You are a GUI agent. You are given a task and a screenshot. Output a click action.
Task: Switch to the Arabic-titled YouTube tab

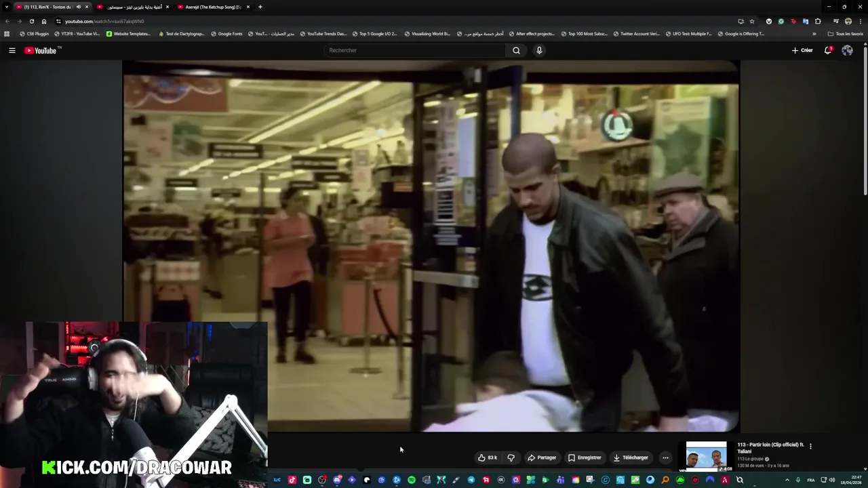[134, 7]
